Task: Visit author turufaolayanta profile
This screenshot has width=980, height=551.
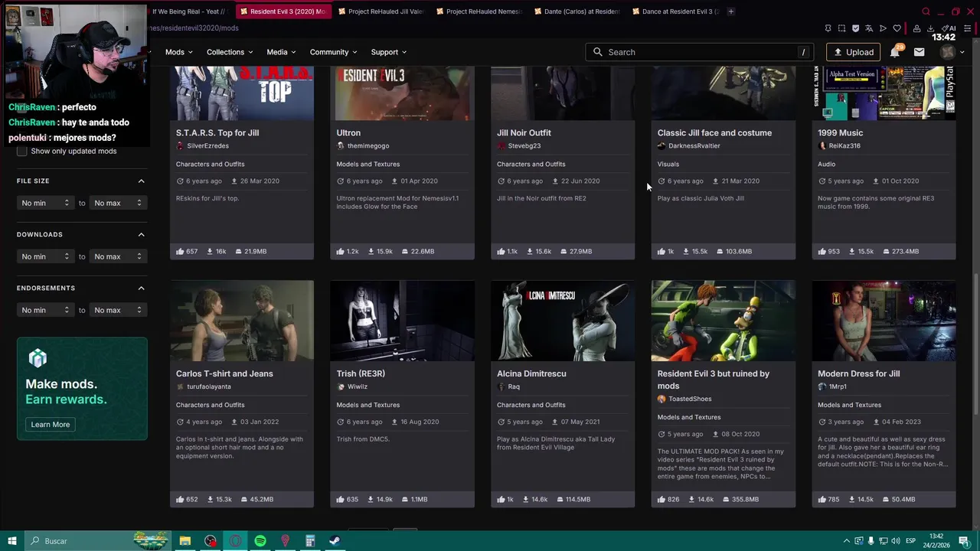Action: click(x=209, y=386)
